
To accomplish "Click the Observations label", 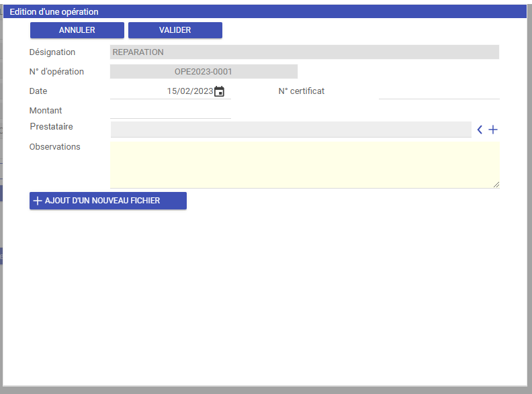I will click(54, 147).
